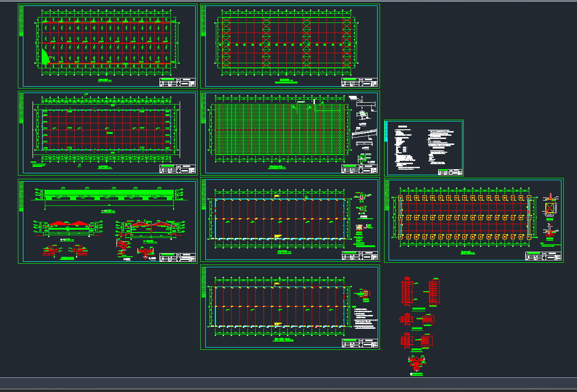Select the roof plan sheet with green hatched corner
Viewport: 577px width, 392px height.
[108, 46]
